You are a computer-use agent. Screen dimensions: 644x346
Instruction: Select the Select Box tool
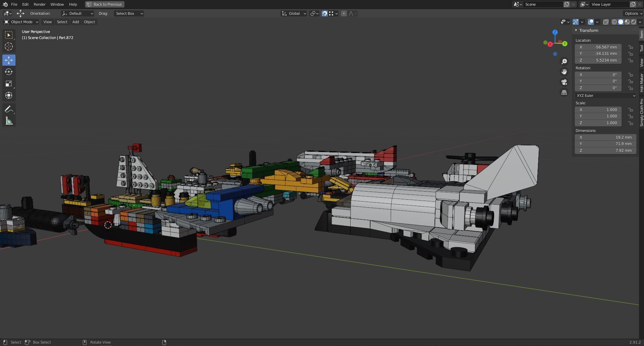click(x=9, y=35)
